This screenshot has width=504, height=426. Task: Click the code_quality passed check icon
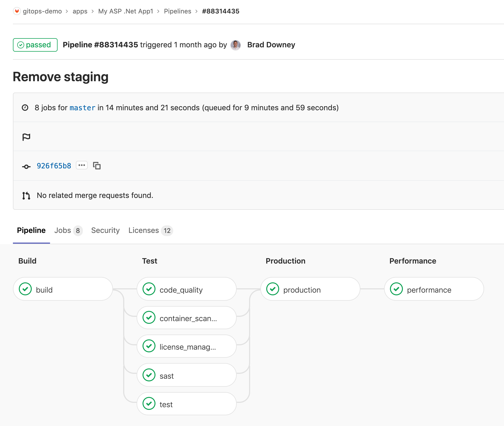point(149,289)
